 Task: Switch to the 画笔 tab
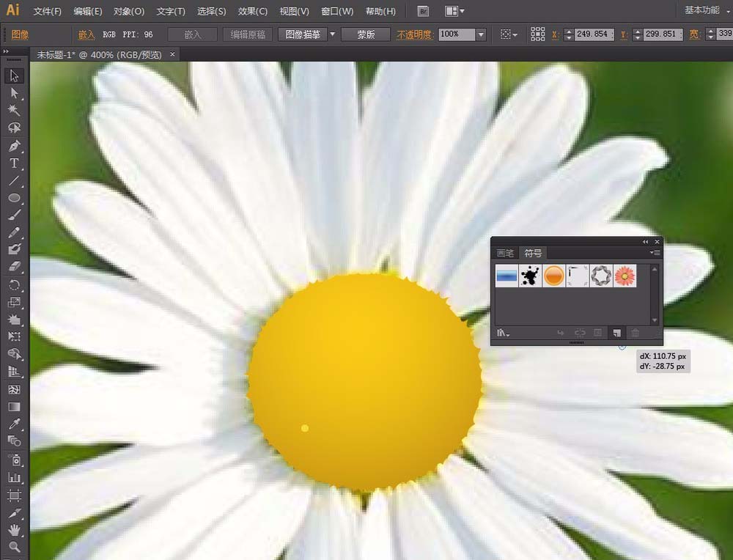coord(505,254)
